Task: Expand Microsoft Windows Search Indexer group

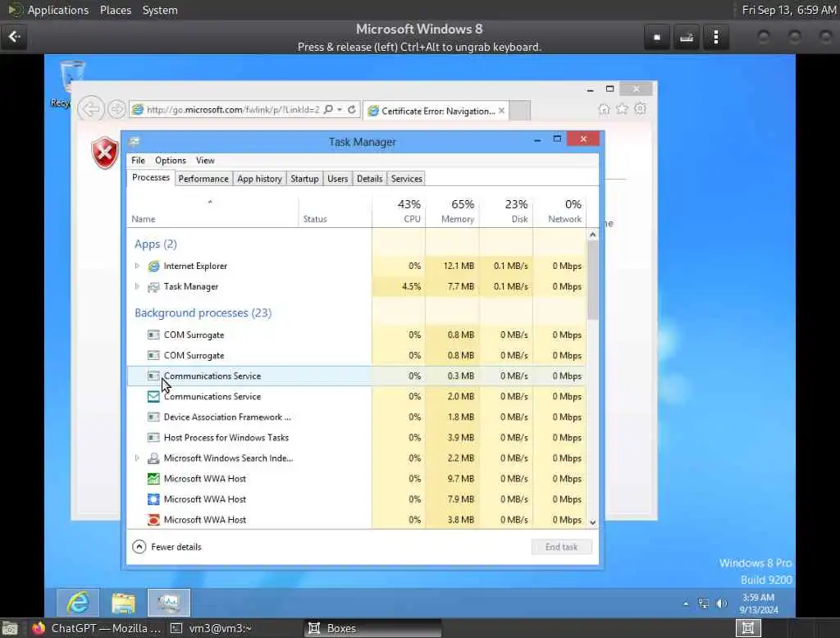Action: pos(137,458)
